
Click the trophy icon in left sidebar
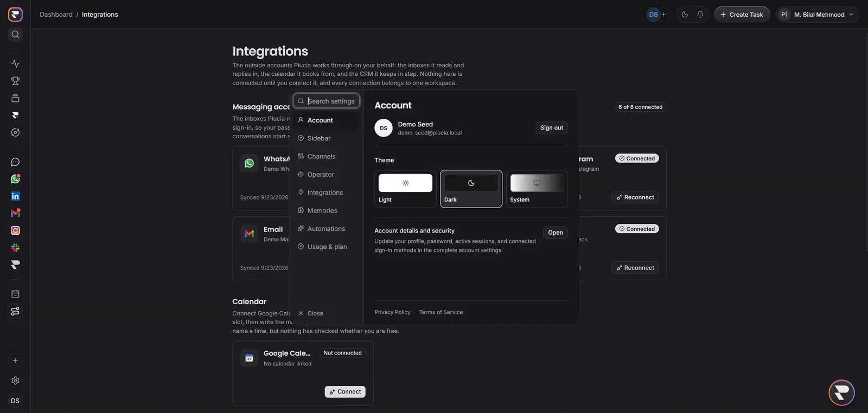point(15,81)
